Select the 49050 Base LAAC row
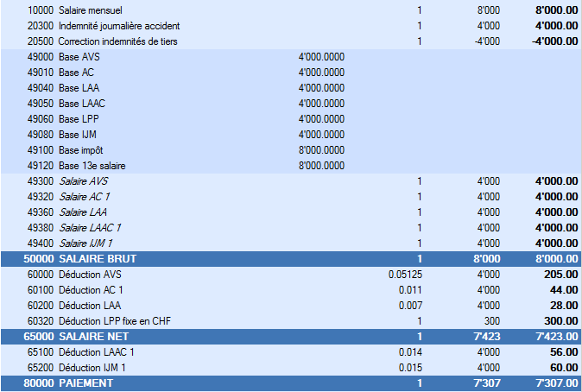This screenshot has width=582, height=392. 291,104
